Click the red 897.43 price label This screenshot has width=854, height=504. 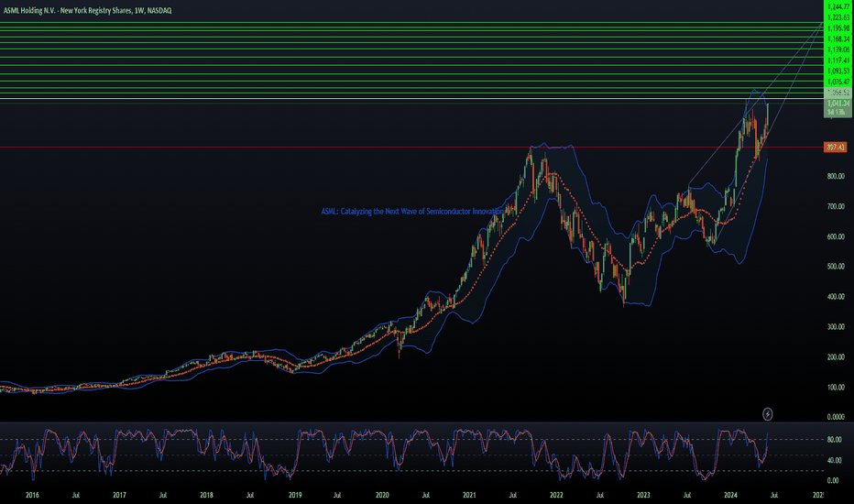835,148
